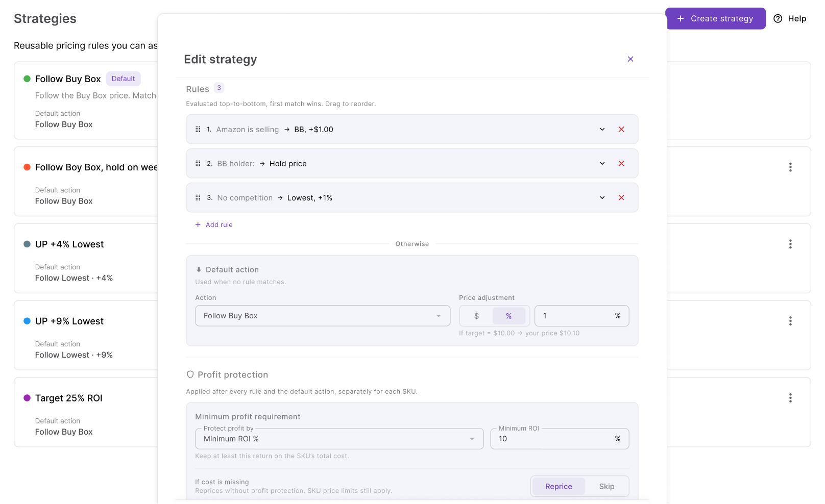The height and width of the screenshot is (504, 825).
Task: Switch price adjustment to dollar mode
Action: (477, 316)
